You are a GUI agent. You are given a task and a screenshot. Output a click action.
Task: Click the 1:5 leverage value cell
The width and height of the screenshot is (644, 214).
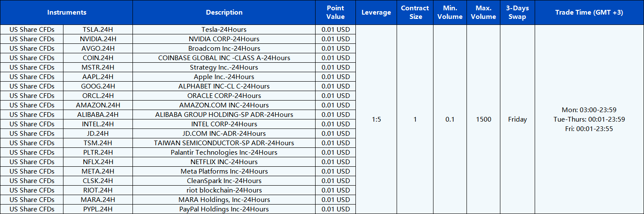376,119
